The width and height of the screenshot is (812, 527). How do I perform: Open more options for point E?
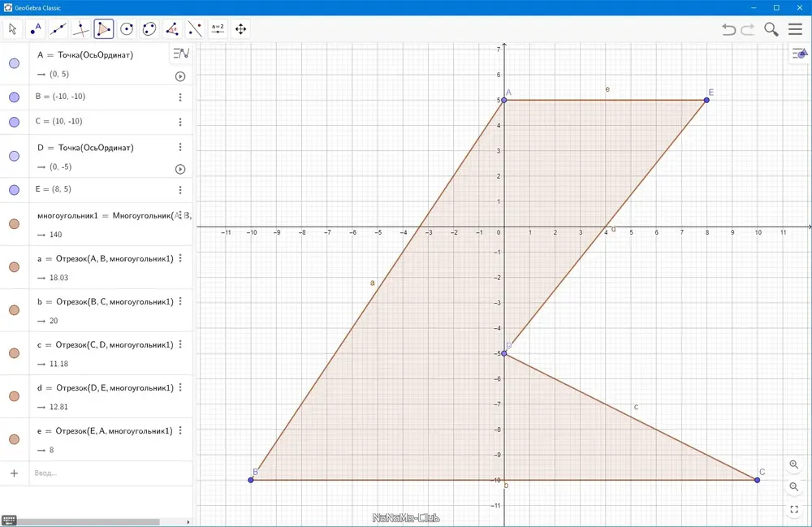180,190
